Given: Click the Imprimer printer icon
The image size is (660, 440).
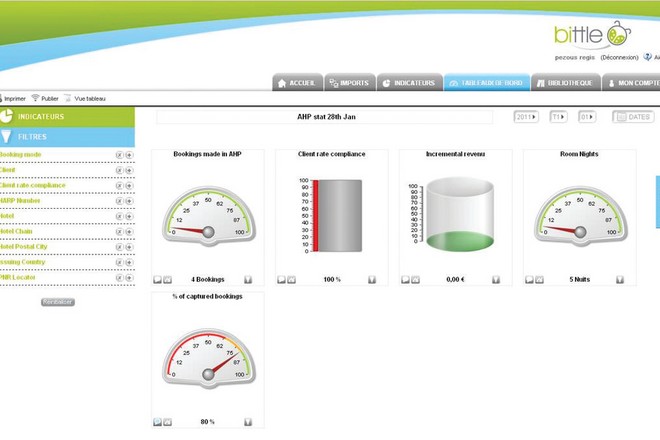Looking at the screenshot, I should pos(2,98).
